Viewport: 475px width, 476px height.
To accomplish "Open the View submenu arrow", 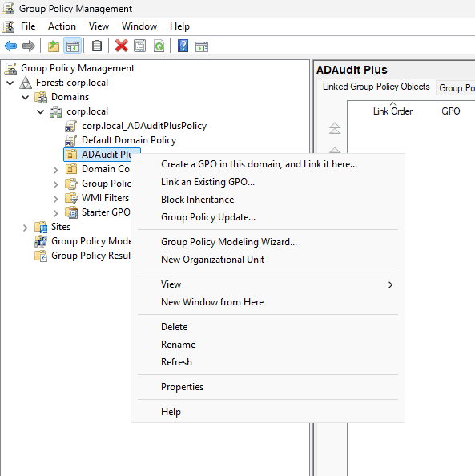I will click(x=390, y=284).
